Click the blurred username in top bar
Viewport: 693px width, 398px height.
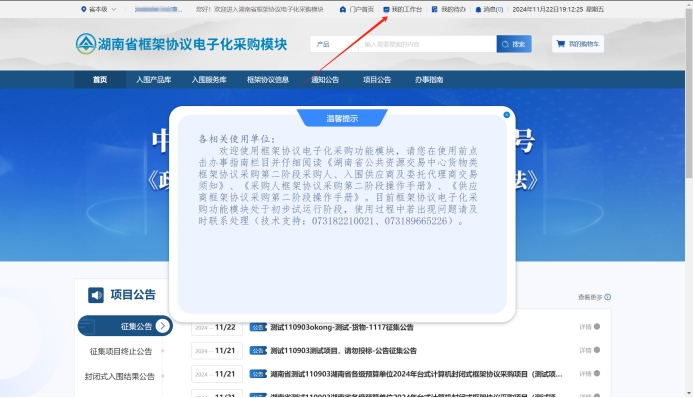[x=158, y=9]
